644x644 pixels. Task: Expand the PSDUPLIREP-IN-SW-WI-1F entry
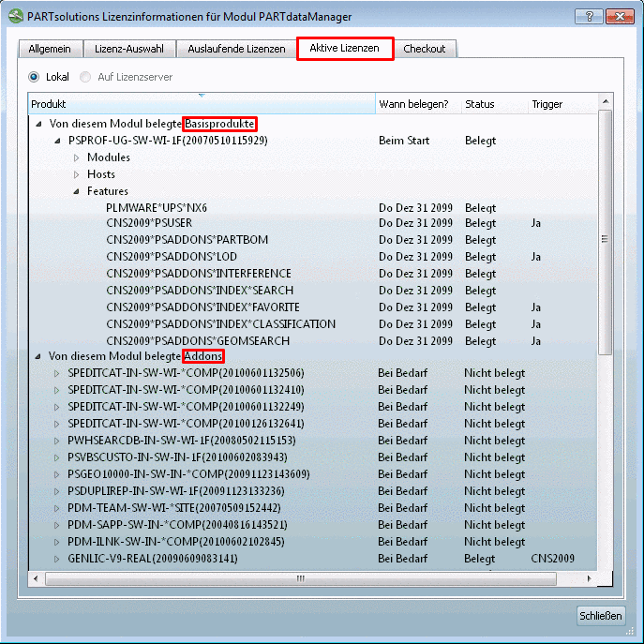[56, 491]
